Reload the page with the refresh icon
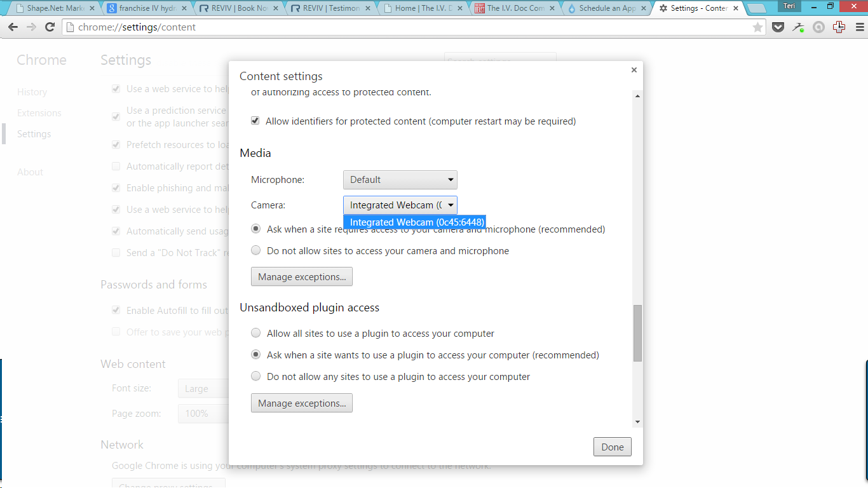Viewport: 868px width, 488px height. point(50,27)
